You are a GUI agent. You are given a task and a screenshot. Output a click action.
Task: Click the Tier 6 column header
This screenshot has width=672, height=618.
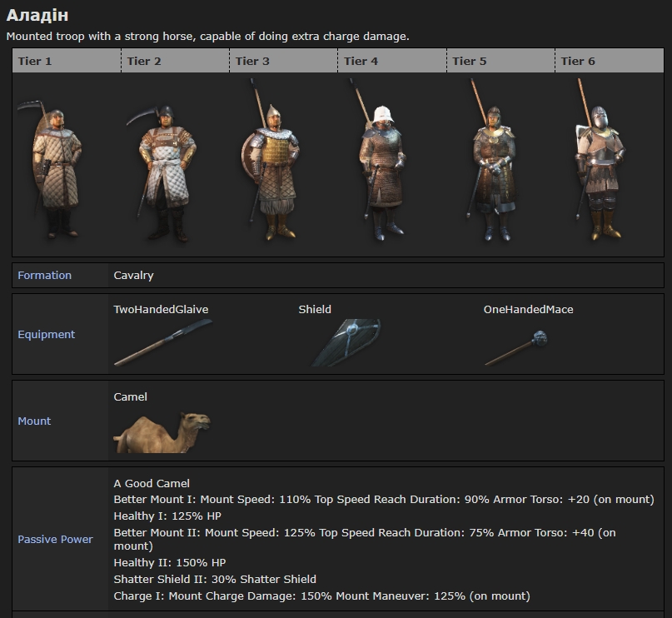pos(578,61)
